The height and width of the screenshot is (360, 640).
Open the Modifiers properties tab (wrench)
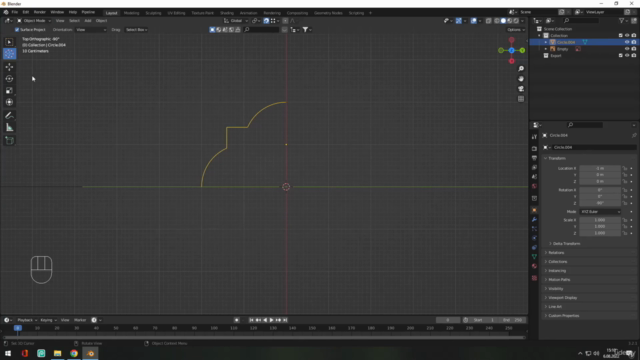coord(534,220)
